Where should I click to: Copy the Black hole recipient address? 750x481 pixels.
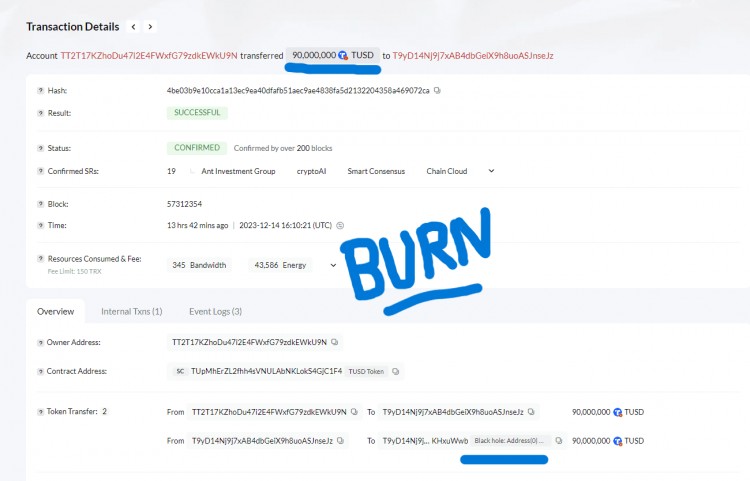559,441
